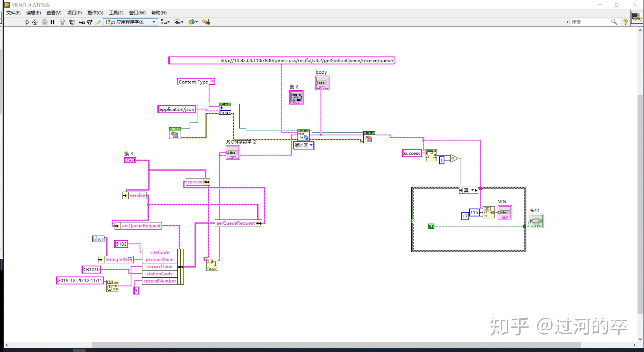Toggle Highlight Execution light bulb
This screenshot has height=352, width=644.
[x=62, y=22]
